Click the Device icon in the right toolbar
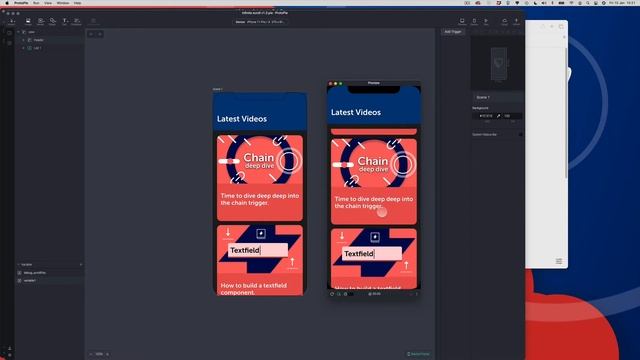Screen dimensions: 640x360 point(474,21)
